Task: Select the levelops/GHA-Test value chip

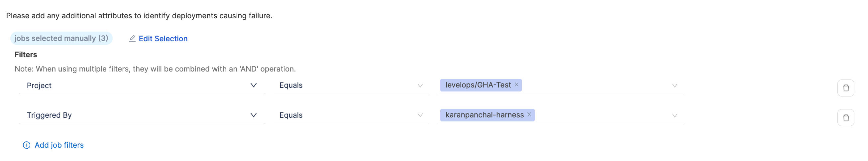Action: point(478,85)
